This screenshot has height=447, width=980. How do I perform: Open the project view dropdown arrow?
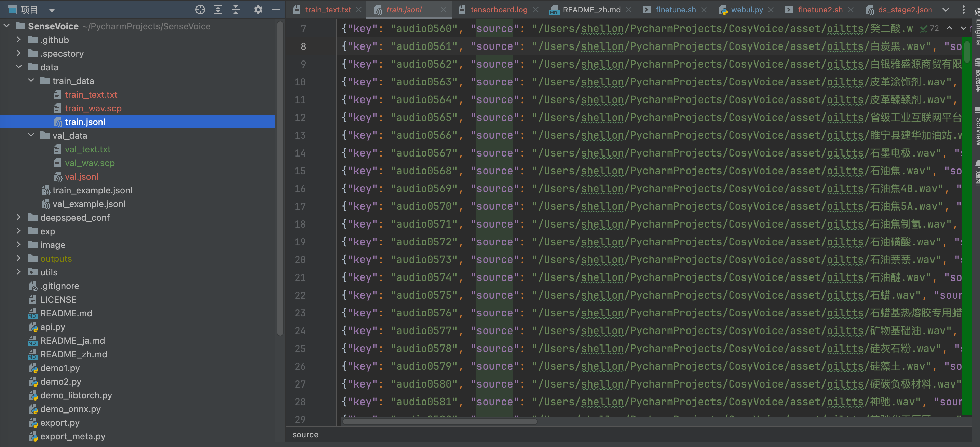[x=52, y=10]
